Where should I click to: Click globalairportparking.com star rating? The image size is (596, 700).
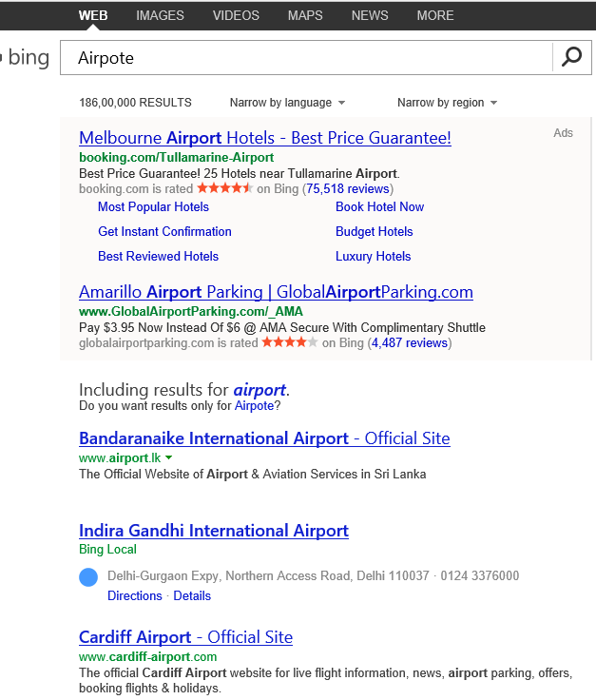[x=289, y=342]
